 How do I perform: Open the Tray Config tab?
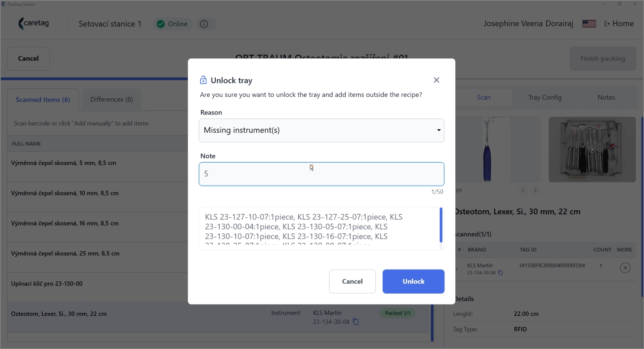pos(545,97)
